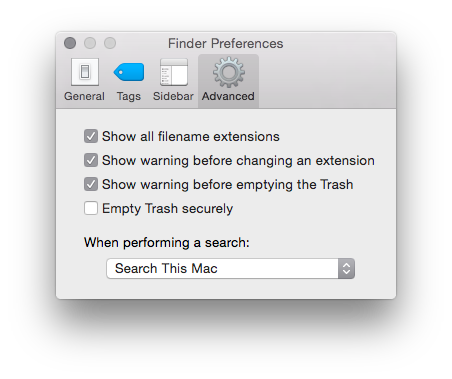Click the Empty Trash securely label text

[167, 209]
